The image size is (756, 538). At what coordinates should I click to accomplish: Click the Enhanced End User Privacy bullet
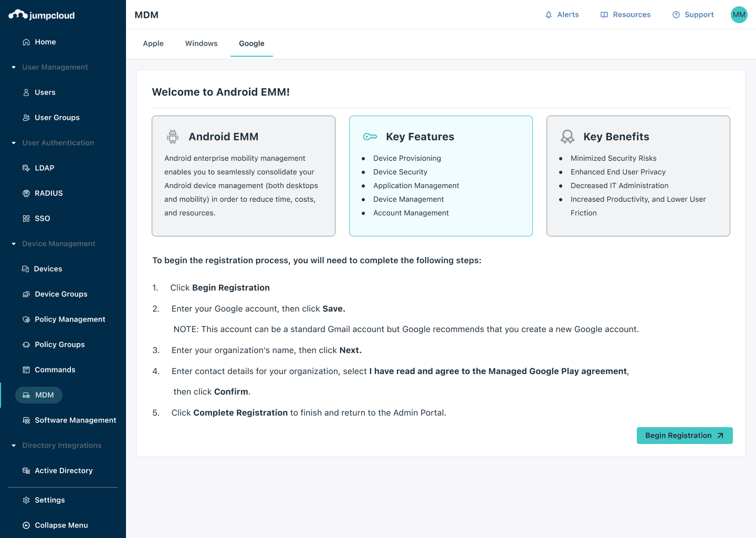618,172
